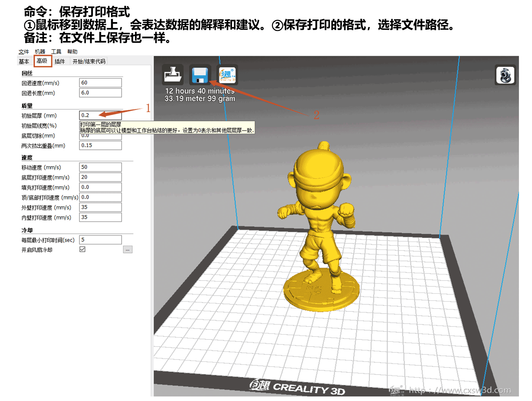Switch to the 基本 tab
This screenshot has width=532, height=401.
(24, 61)
